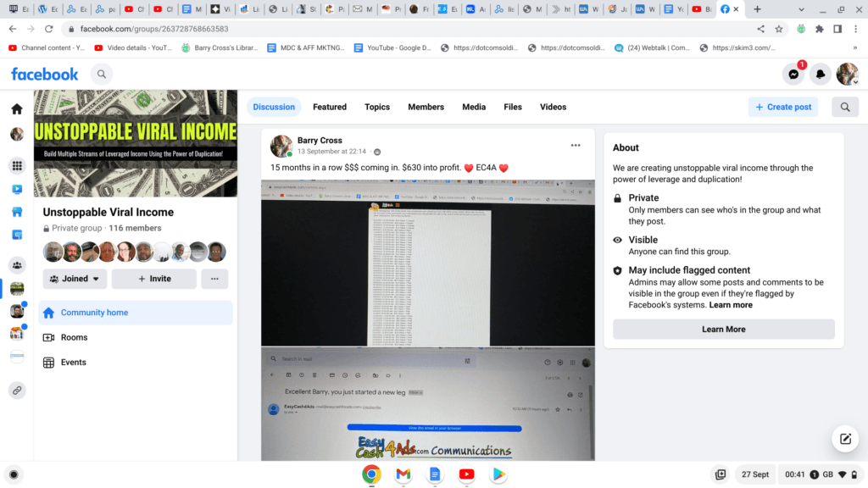This screenshot has height=488, width=868.
Task: Expand the Joined dropdown
Action: tap(75, 279)
